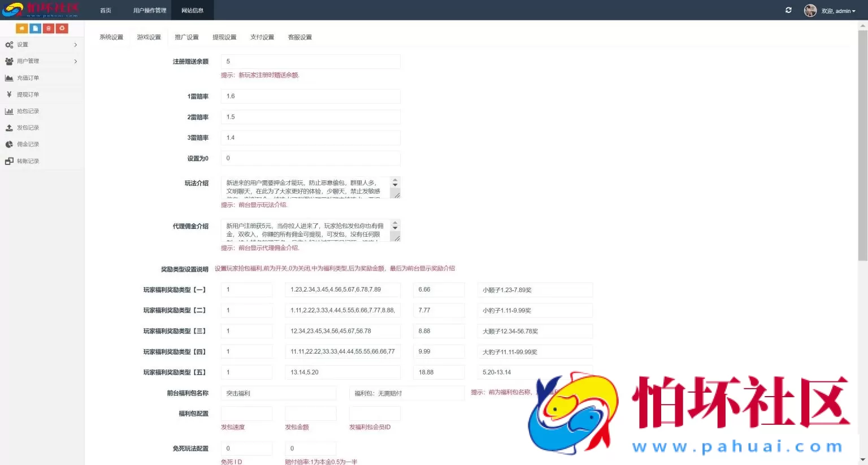Switch to the 客服设置 tab

300,37
